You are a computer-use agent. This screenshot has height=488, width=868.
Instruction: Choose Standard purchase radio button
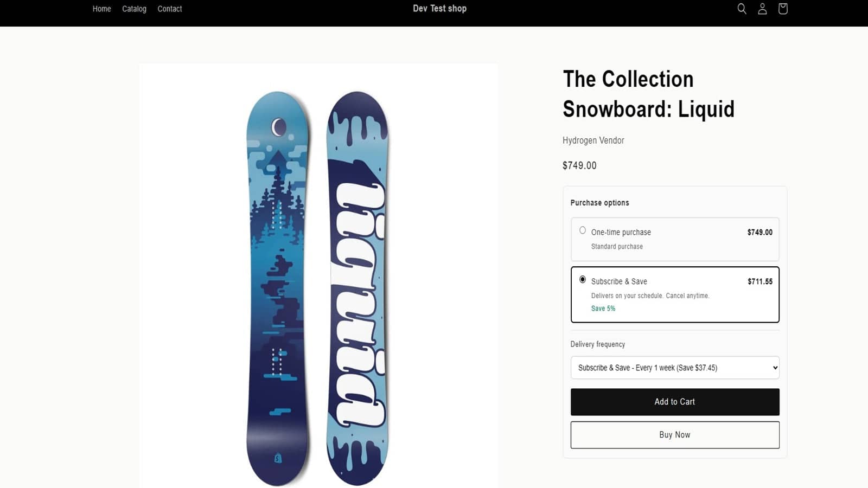coord(583,230)
